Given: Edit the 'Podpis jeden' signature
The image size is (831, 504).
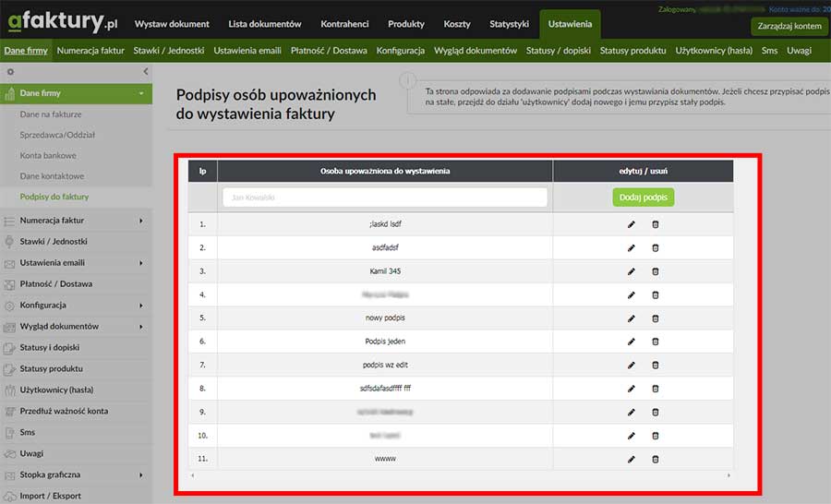Looking at the screenshot, I should 632,342.
